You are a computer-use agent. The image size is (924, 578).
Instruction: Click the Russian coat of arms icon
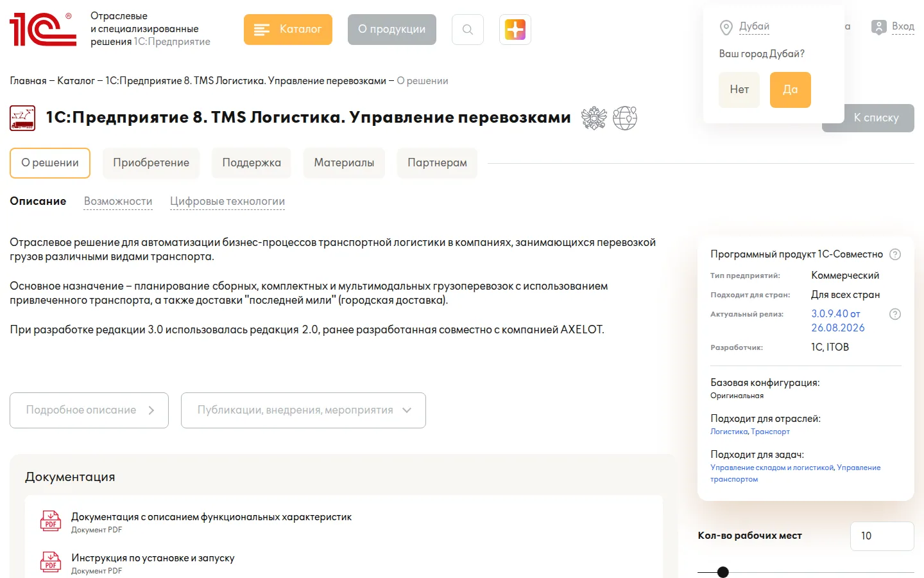point(594,118)
